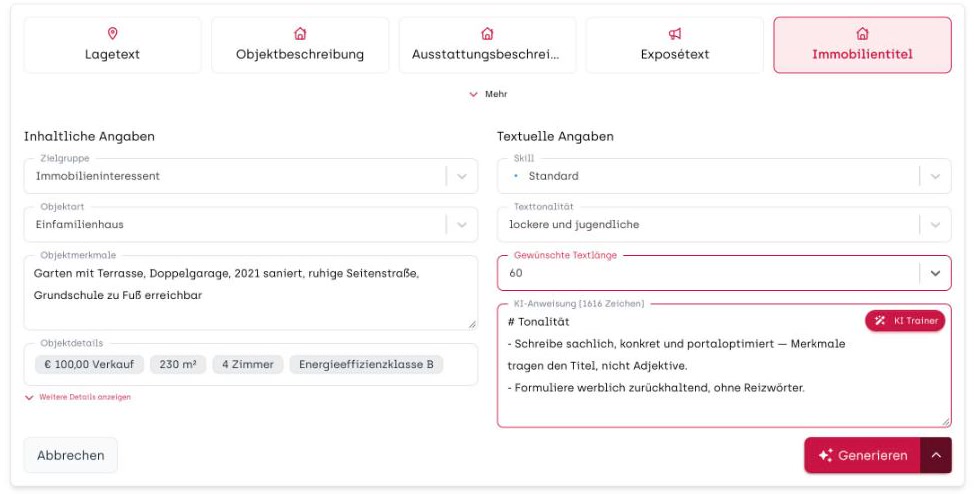
Task: Click the Objektart value Einfamilienhaus
Action: (80, 224)
